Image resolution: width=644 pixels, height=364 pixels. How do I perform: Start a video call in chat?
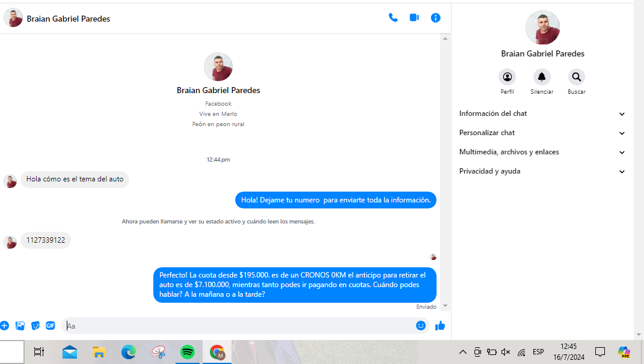pyautogui.click(x=414, y=18)
